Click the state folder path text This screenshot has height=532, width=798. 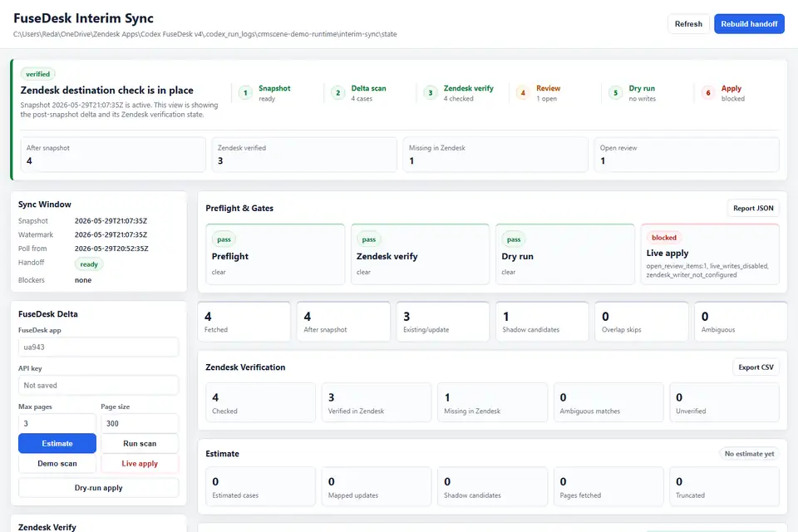(205, 34)
